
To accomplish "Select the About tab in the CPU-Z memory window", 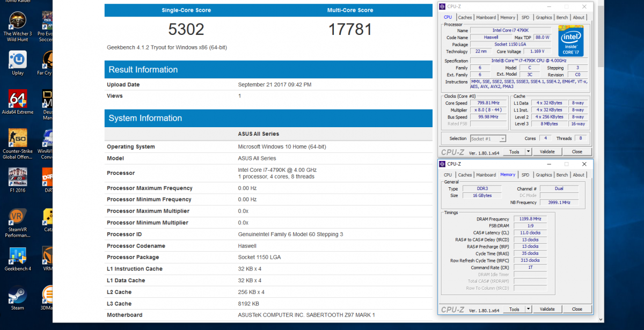I will (x=579, y=175).
